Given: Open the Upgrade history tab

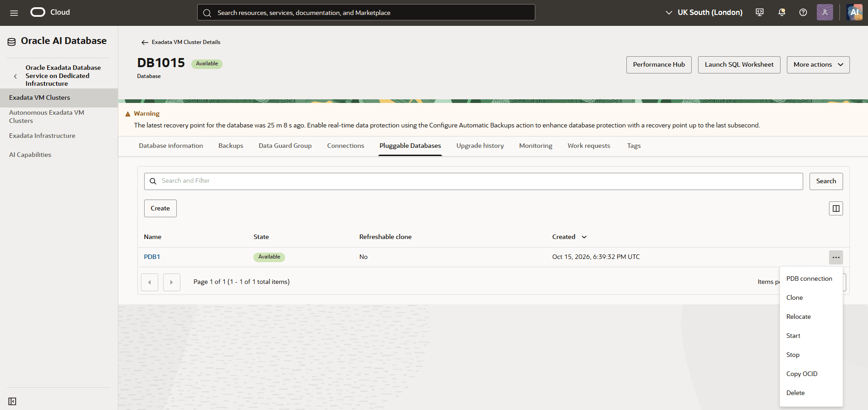Looking at the screenshot, I should (480, 146).
